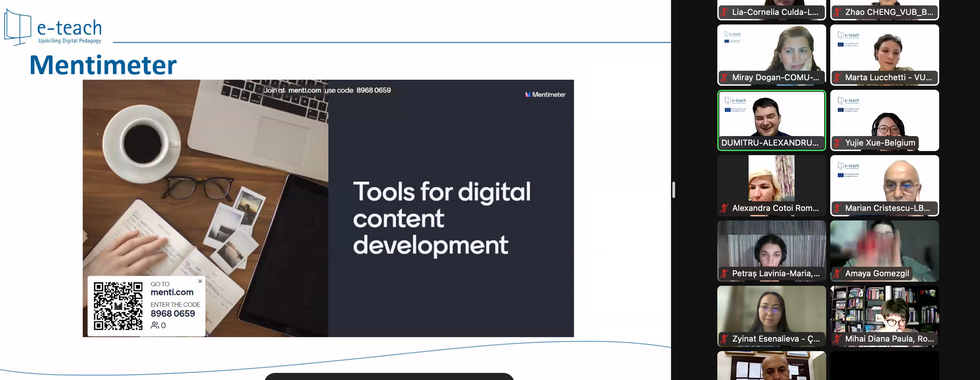Select Marian Cristescu video tile
Screen dimensions: 980x380
(x=884, y=186)
